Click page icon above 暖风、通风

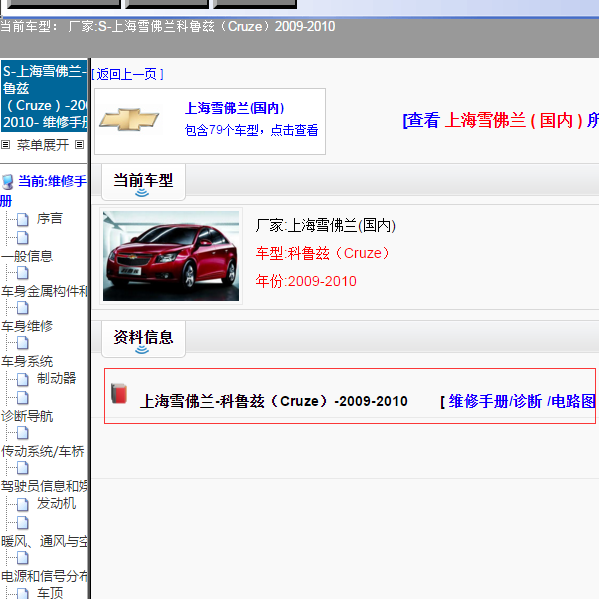click(x=23, y=523)
